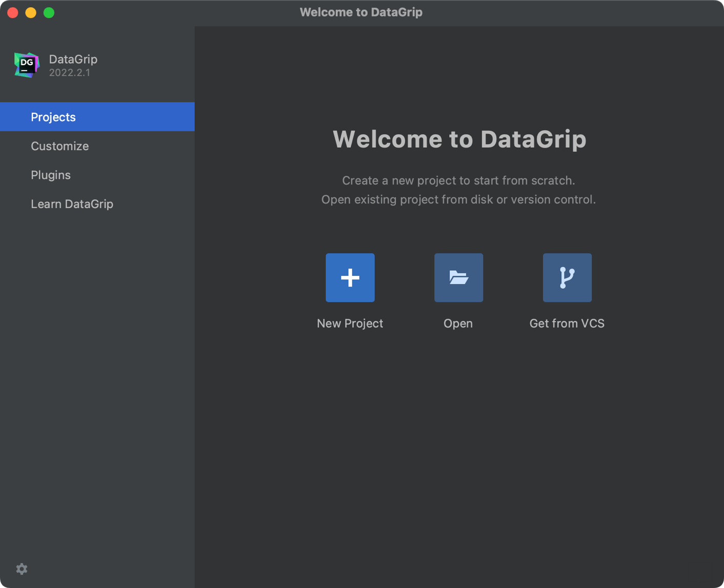Open the Learn DataGrip section
The height and width of the screenshot is (588, 724).
point(72,204)
